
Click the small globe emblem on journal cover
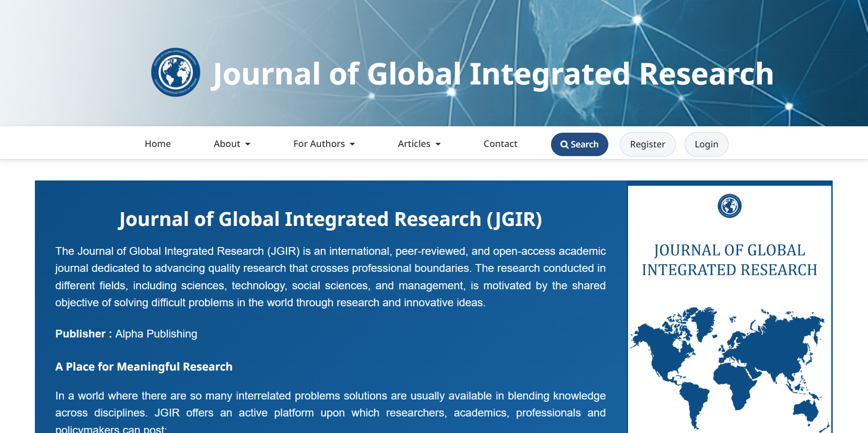coord(729,206)
